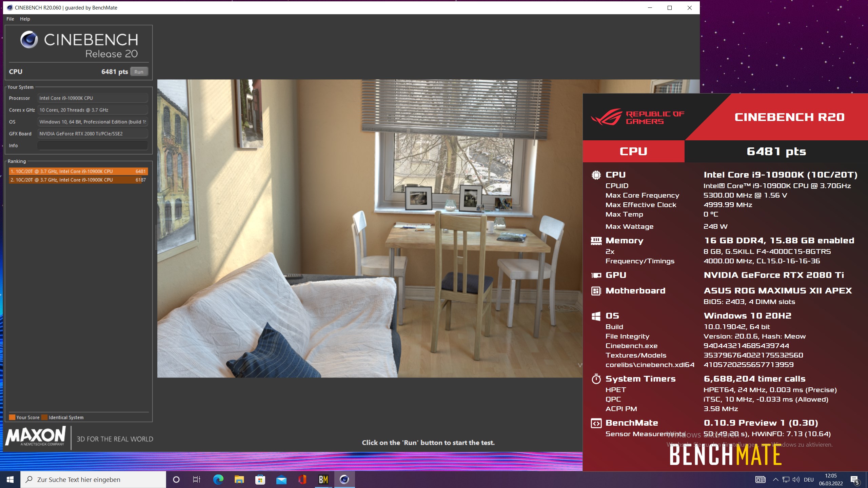This screenshot has height=488, width=868.
Task: Start the CPU test with Run
Action: click(x=139, y=72)
